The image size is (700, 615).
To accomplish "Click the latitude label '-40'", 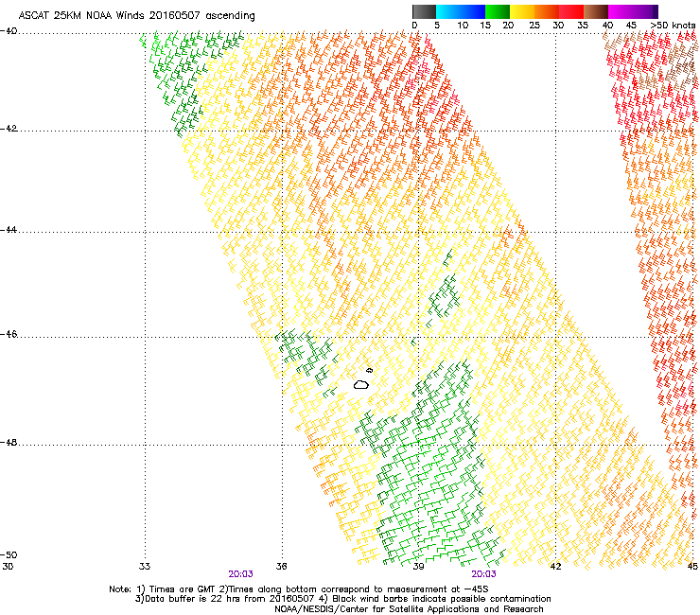I will [x=9, y=31].
